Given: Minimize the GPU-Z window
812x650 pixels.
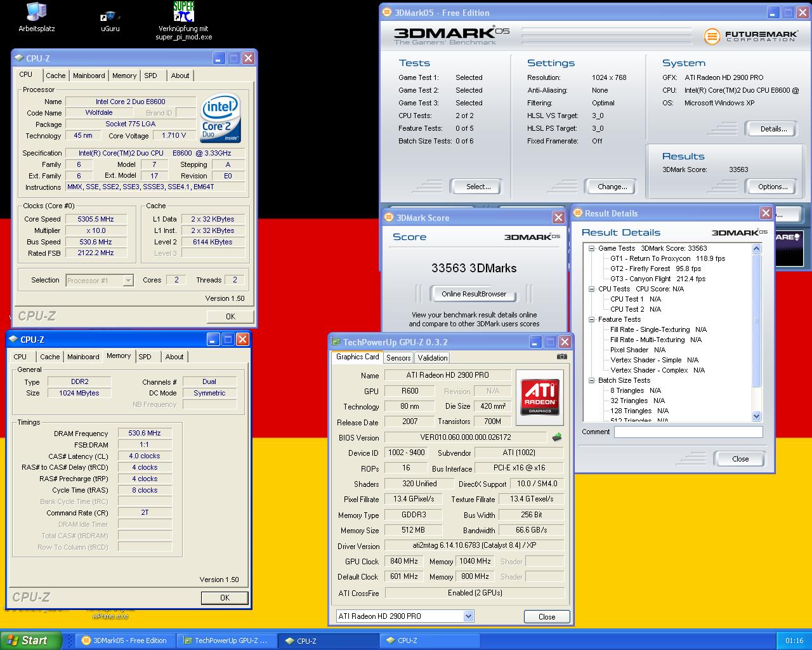Looking at the screenshot, I should (535, 342).
